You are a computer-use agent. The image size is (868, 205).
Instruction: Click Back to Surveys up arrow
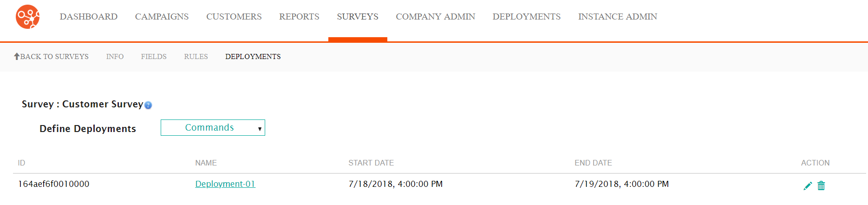[x=17, y=56]
